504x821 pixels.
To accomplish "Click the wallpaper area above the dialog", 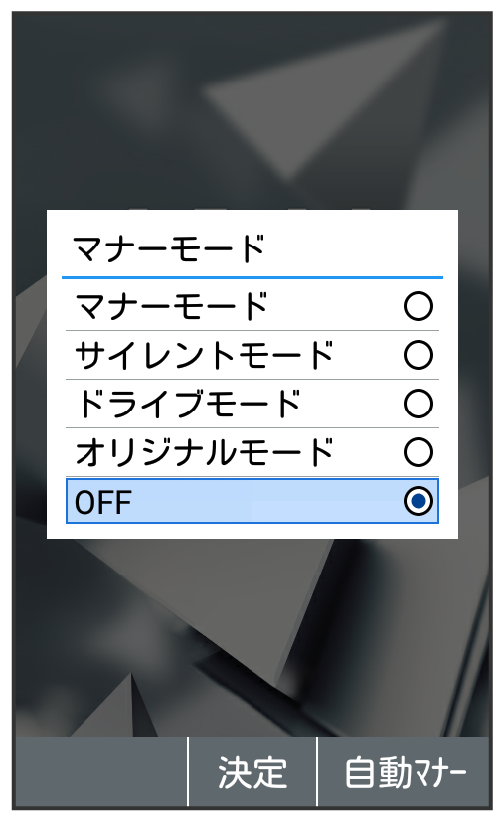I will [252, 111].
